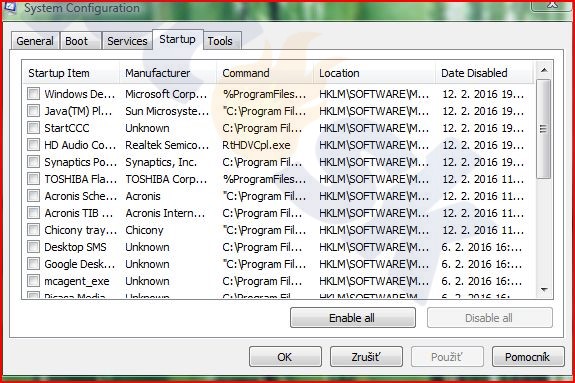Image resolution: width=575 pixels, height=383 pixels.
Task: Toggle the mcagent_exe checkbox
Action: point(33,281)
